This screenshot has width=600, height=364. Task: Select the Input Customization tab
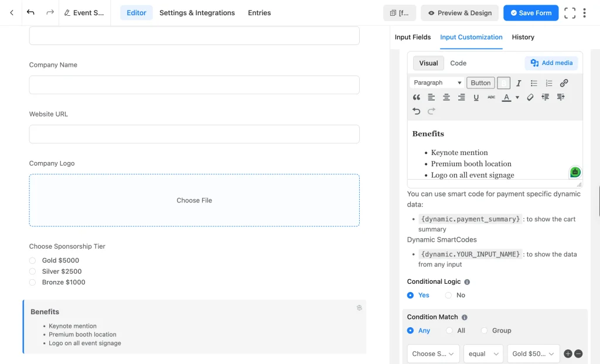click(471, 37)
